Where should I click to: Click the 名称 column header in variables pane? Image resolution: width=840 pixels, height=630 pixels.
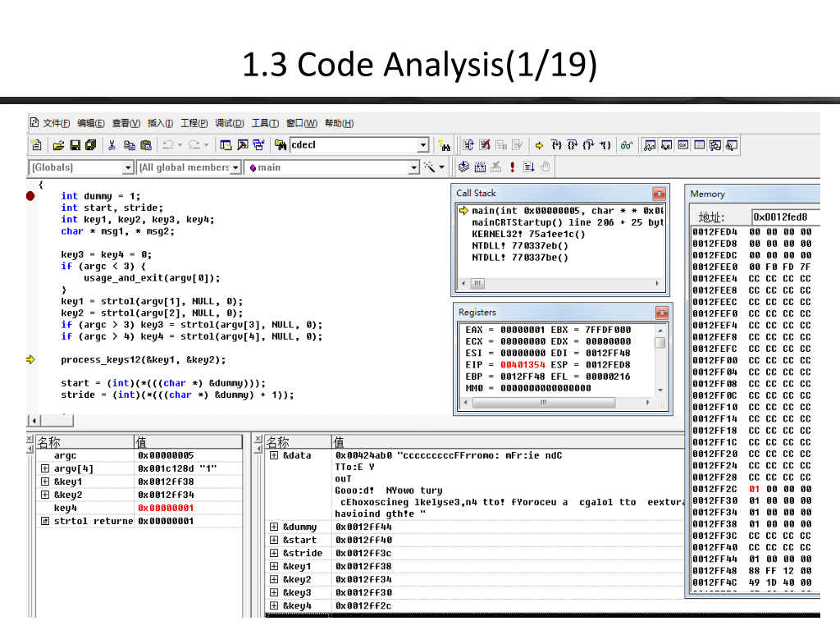tap(298, 442)
